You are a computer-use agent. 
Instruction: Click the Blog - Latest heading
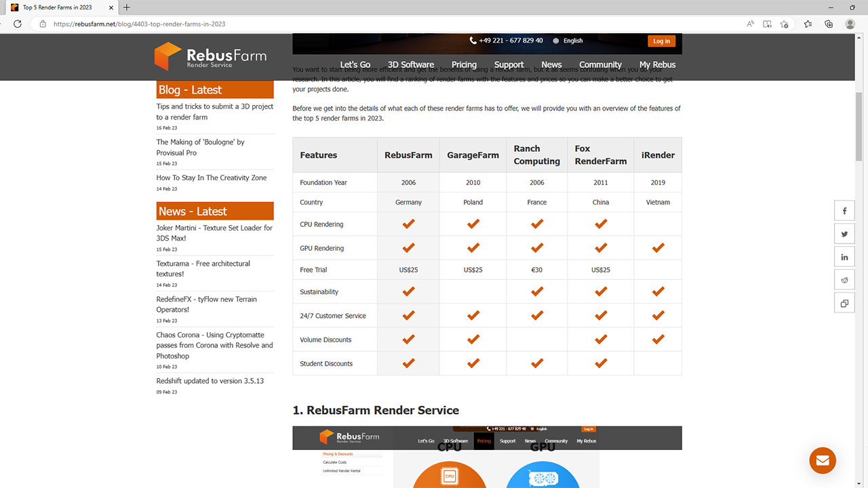215,89
